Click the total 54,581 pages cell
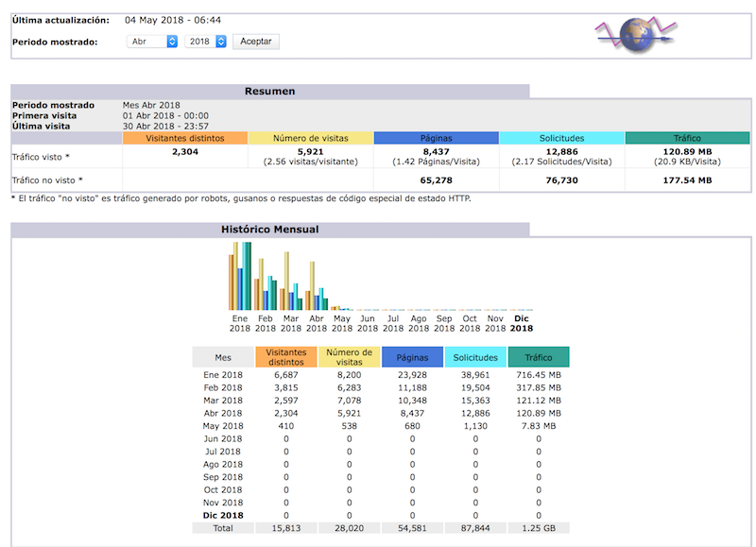Image resolution: width=756 pixels, height=547 pixels. coord(412,528)
